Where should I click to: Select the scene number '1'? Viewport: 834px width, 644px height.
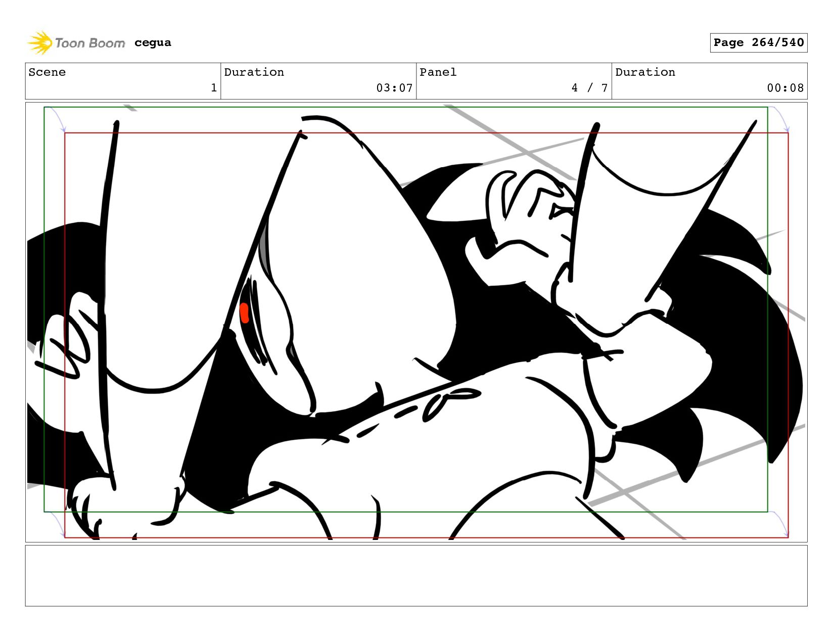(214, 88)
